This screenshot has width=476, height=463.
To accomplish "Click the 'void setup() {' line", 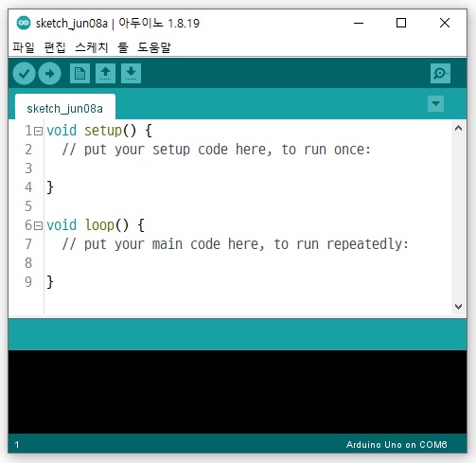I will tap(99, 131).
